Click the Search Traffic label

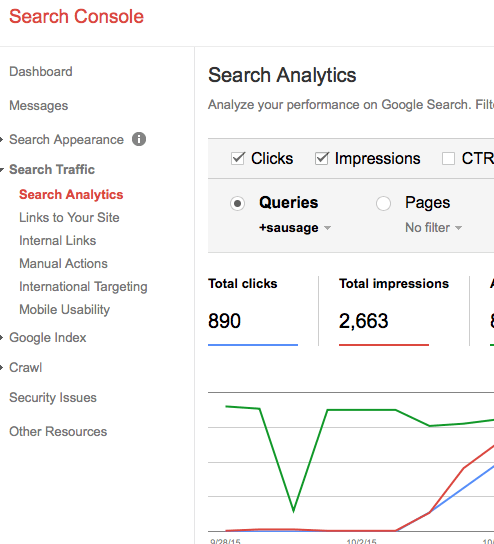coord(52,170)
